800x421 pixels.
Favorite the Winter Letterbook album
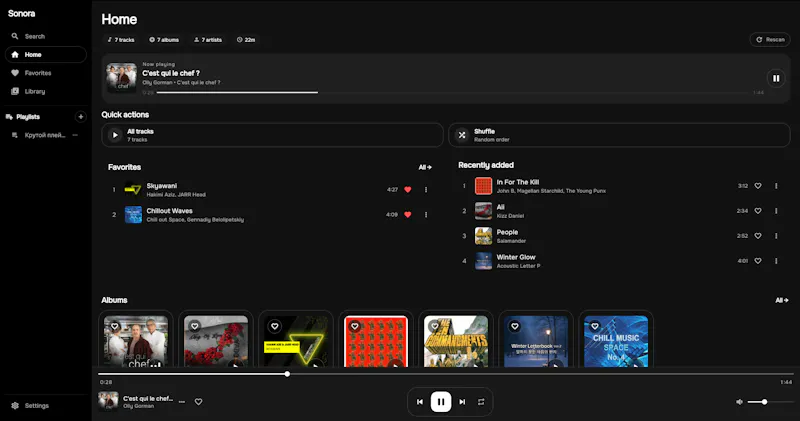[515, 326]
